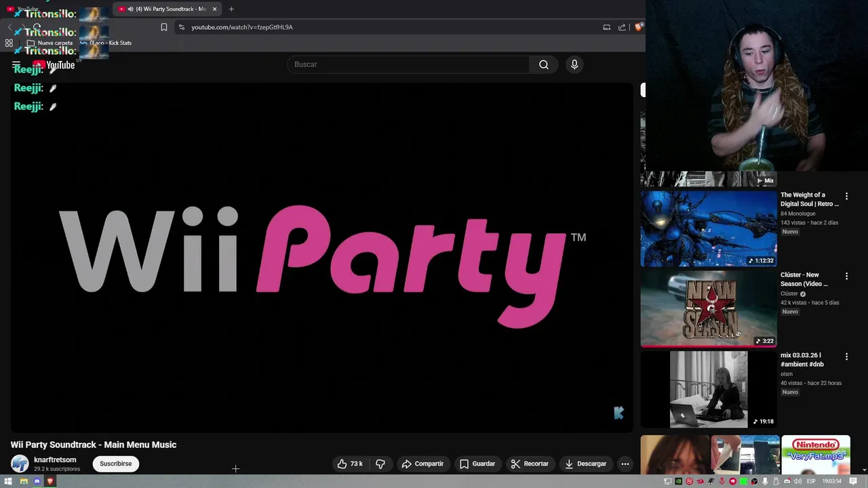
Task: Open the YouTube guide hamburger menu
Action: (x=16, y=65)
